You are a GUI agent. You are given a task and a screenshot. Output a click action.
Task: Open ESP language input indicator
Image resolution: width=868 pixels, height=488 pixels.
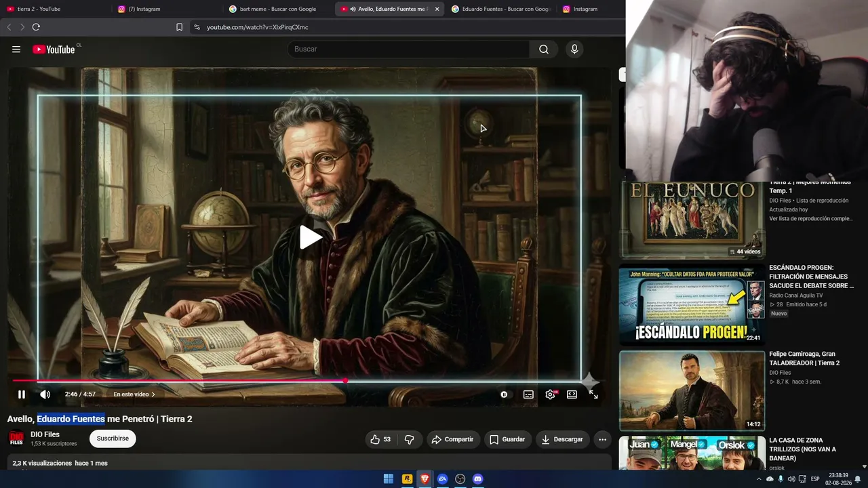[815, 479]
